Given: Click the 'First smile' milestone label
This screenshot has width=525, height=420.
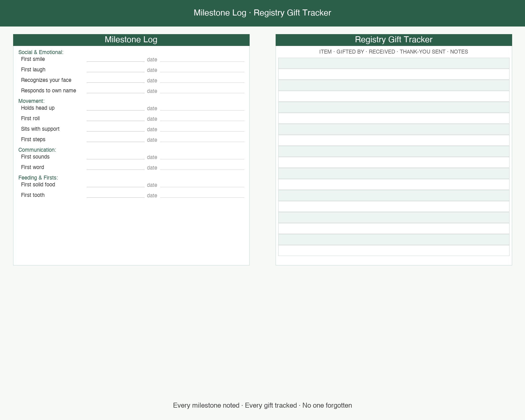Looking at the screenshot, I should (33, 59).
